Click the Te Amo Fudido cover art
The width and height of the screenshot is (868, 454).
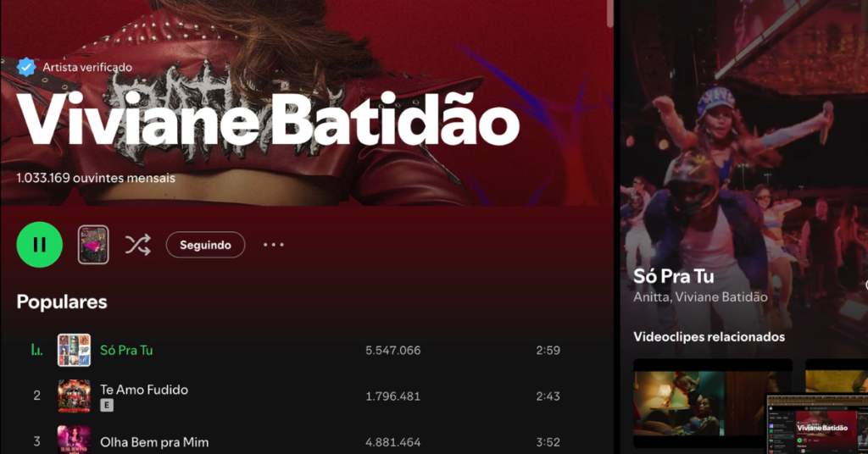coord(75,396)
